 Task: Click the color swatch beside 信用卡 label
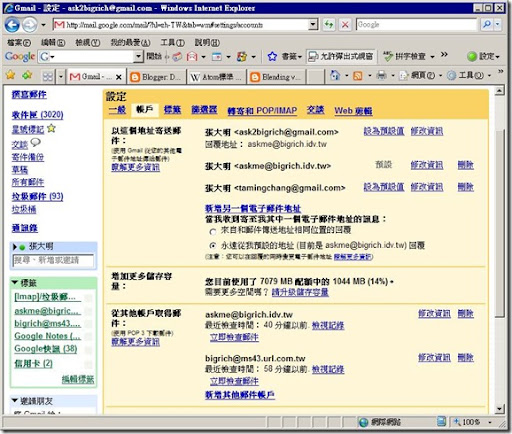pos(88,363)
